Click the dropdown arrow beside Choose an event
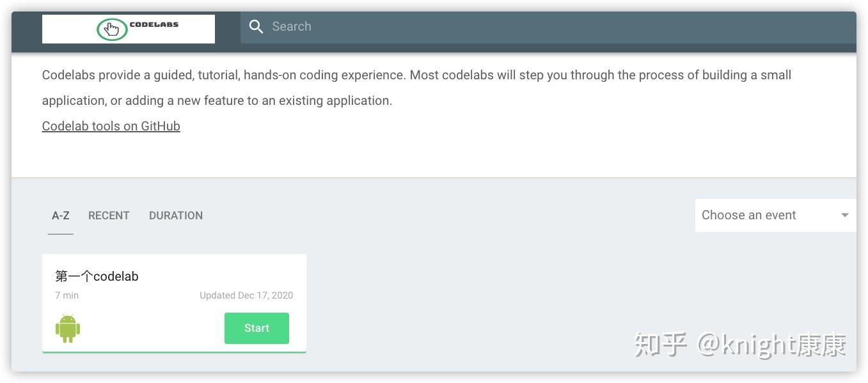Viewport: 868px width, 383px height. tap(844, 215)
